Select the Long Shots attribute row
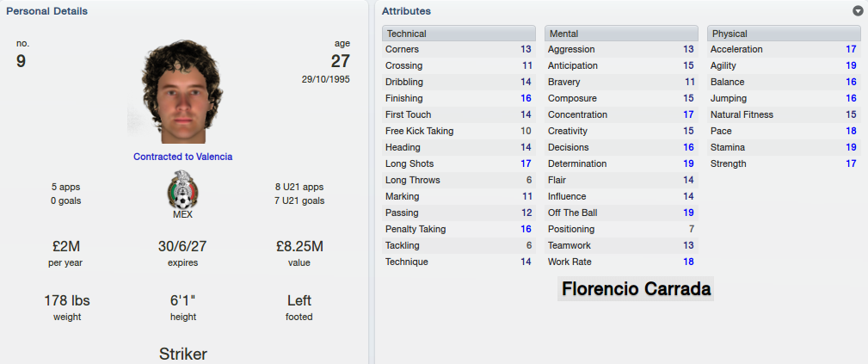This screenshot has height=364, width=868. pos(459,164)
